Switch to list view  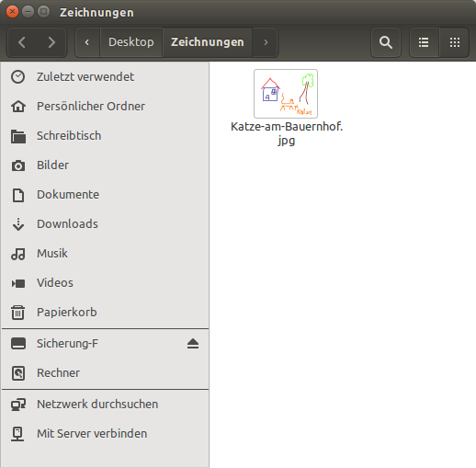tap(424, 42)
